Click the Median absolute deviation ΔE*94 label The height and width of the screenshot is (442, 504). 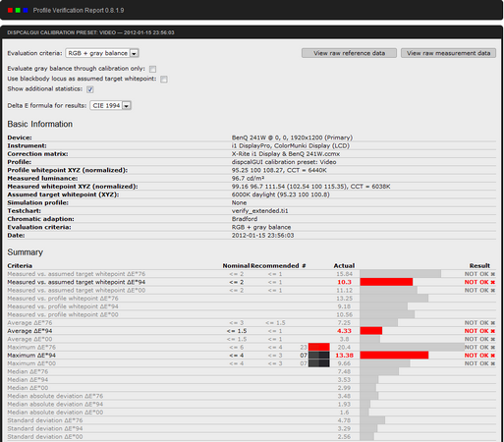pyautogui.click(x=55, y=404)
